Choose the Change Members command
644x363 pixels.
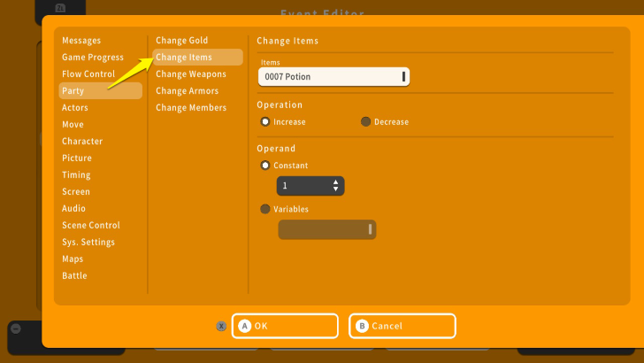tap(191, 108)
